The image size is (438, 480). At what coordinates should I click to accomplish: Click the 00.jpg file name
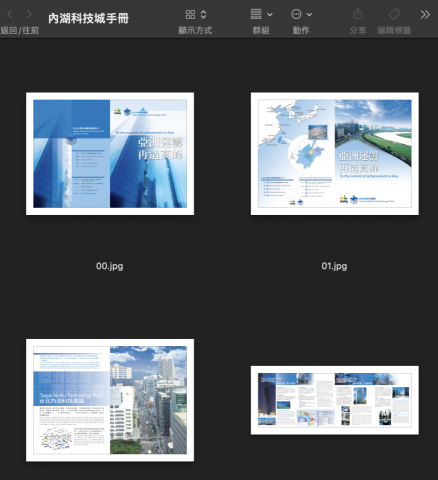(x=110, y=266)
